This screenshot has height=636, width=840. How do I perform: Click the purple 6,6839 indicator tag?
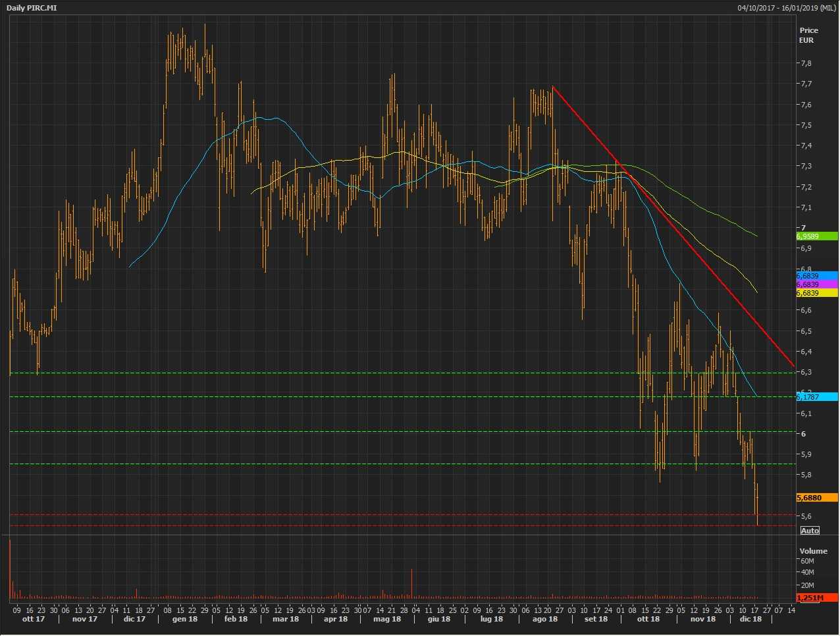(816, 284)
